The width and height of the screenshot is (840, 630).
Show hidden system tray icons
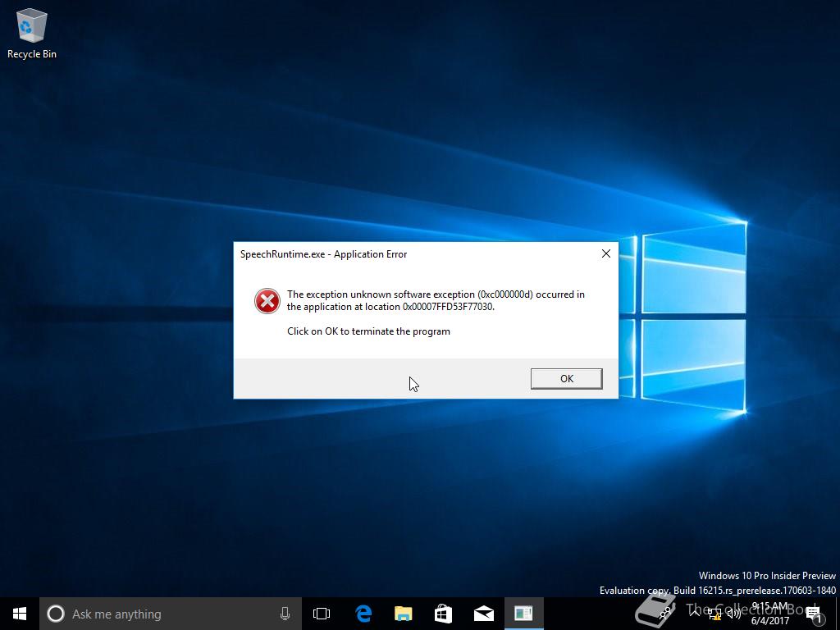tap(696, 614)
